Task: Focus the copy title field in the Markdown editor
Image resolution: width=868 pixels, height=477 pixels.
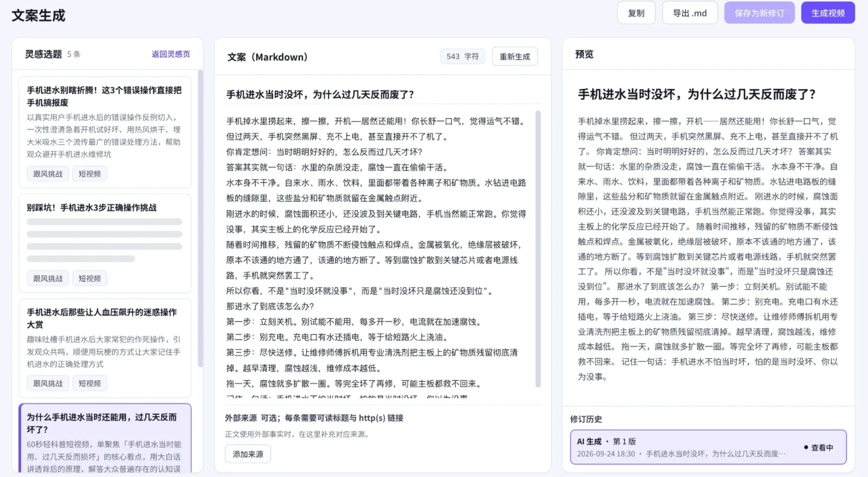Action: tap(383, 94)
